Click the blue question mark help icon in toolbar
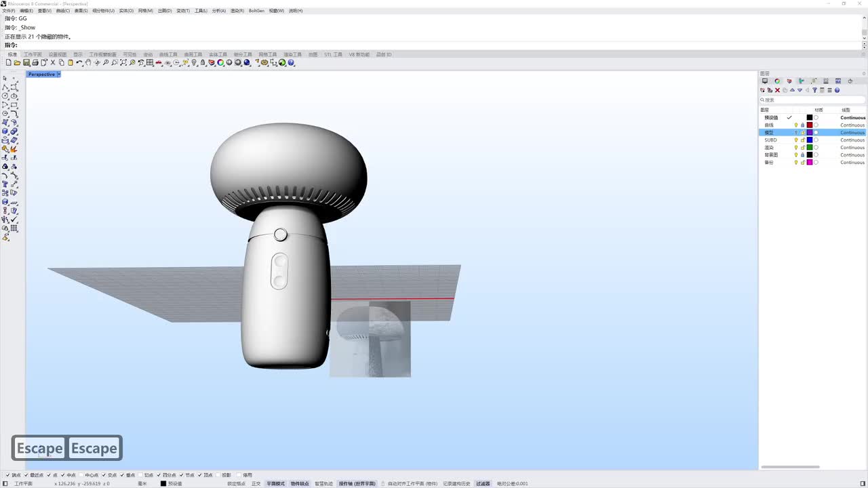The width and height of the screenshot is (868, 488). pos(291,62)
